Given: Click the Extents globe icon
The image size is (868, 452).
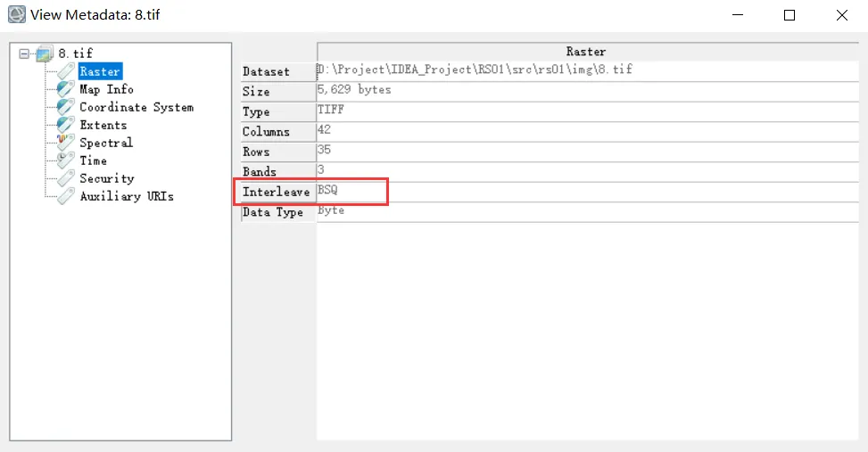Looking at the screenshot, I should (66, 125).
